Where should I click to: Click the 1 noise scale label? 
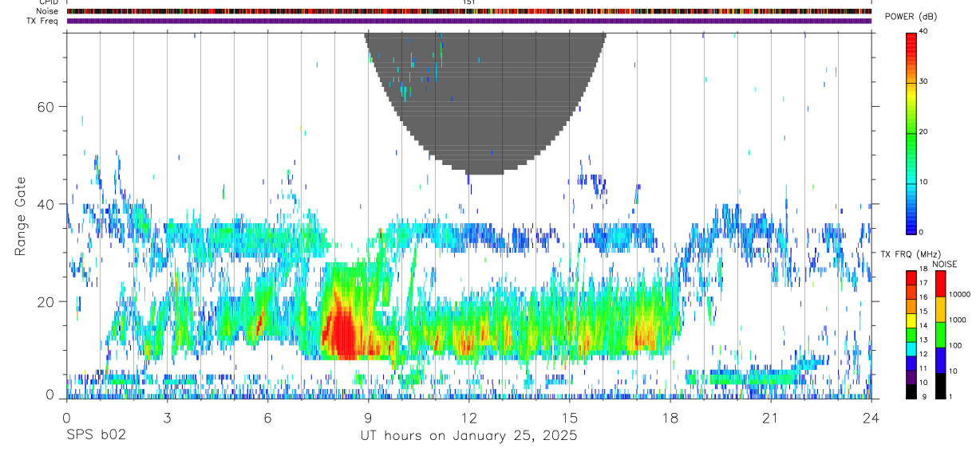pos(950,396)
